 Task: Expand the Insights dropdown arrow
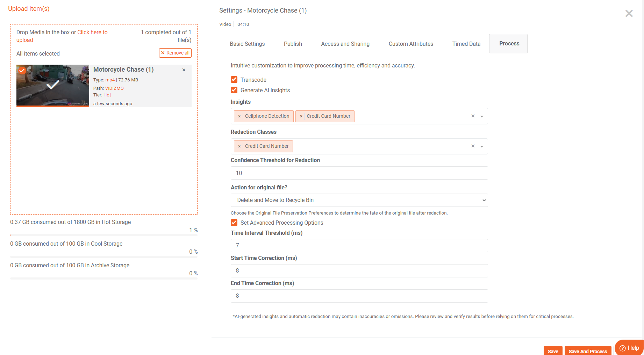[x=482, y=116]
